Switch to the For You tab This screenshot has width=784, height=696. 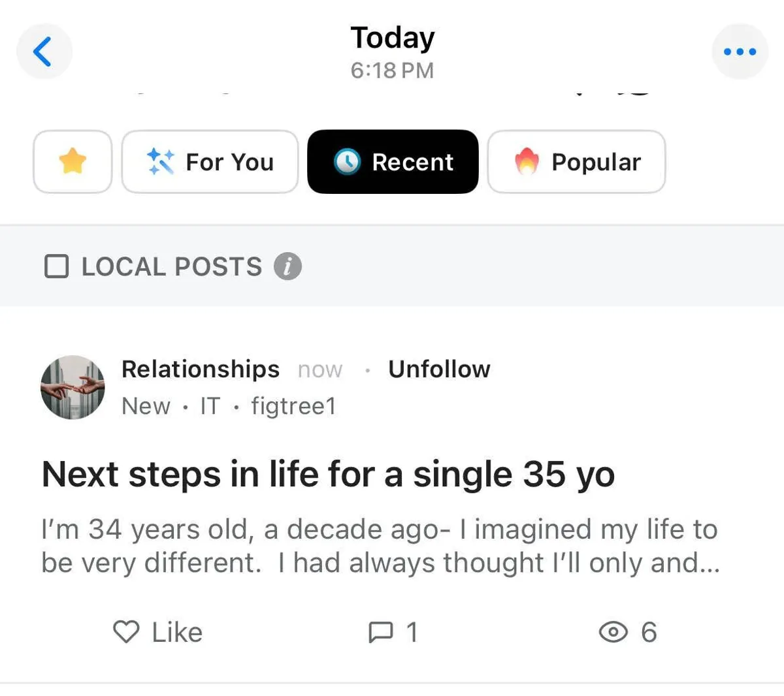pyautogui.click(x=210, y=161)
